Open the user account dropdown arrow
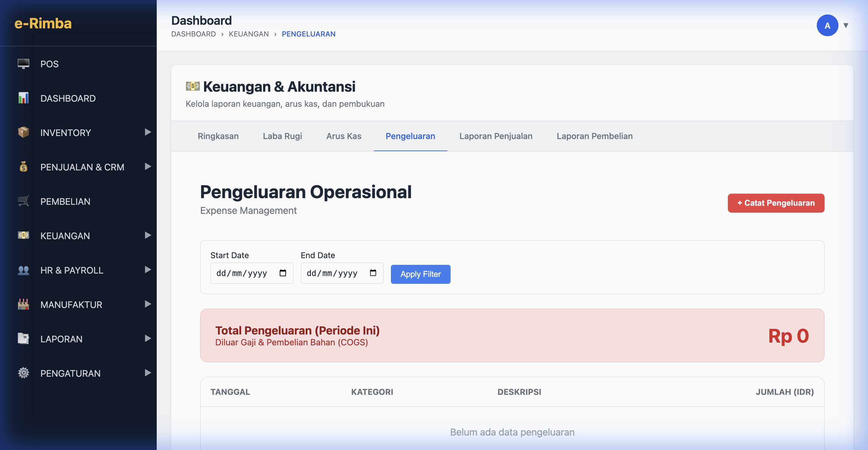The width and height of the screenshot is (868, 450). [x=846, y=26]
